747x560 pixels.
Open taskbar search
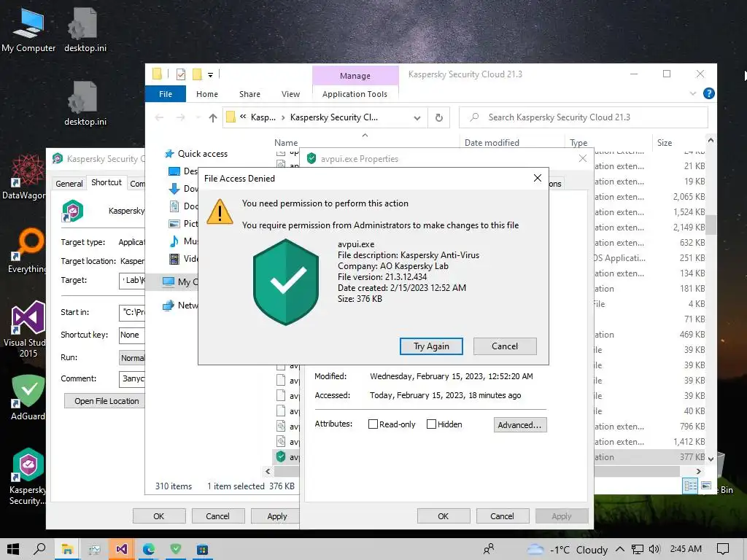(39, 550)
